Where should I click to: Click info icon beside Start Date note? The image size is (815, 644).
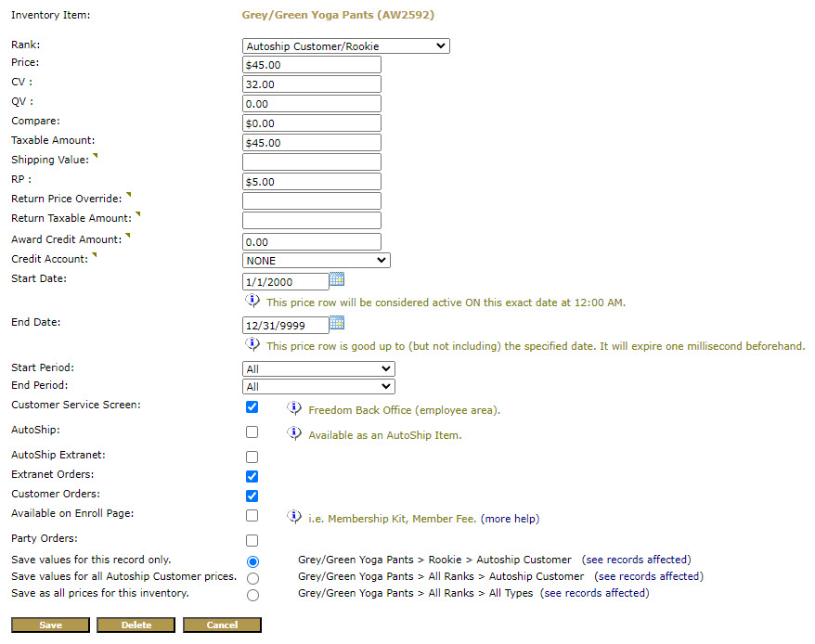click(252, 302)
